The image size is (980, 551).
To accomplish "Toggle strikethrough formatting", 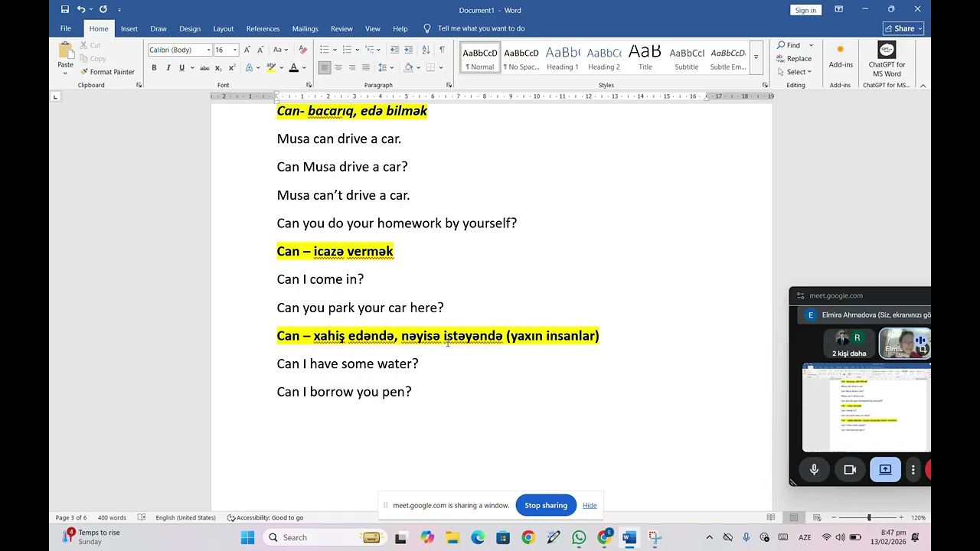I will click(x=204, y=67).
